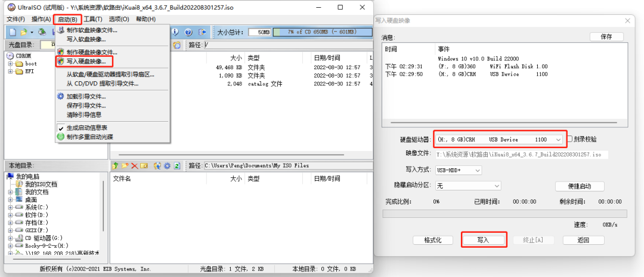The height and width of the screenshot is (277, 644).
Task: Click the CDROM disc icon in image tree
Action: [10, 56]
